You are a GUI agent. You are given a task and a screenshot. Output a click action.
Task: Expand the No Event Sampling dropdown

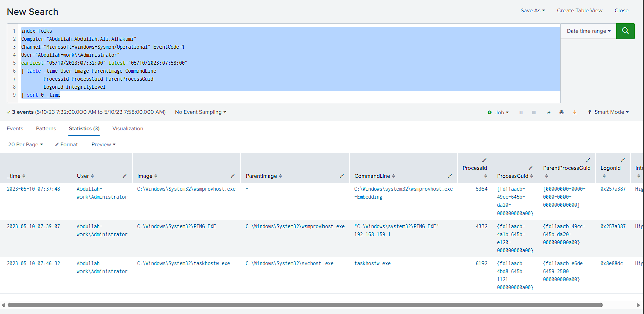[200, 112]
